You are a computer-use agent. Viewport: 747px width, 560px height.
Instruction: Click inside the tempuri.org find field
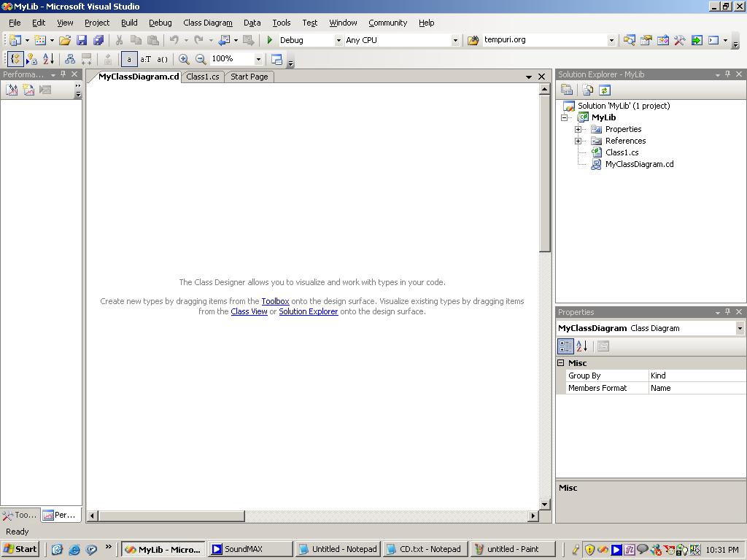pos(544,40)
